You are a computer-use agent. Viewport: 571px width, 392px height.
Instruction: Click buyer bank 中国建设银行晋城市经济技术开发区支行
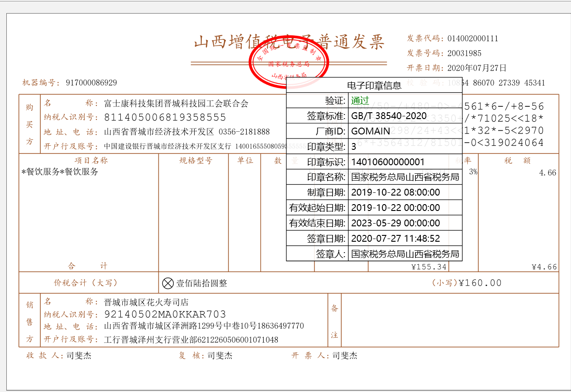tap(167, 146)
